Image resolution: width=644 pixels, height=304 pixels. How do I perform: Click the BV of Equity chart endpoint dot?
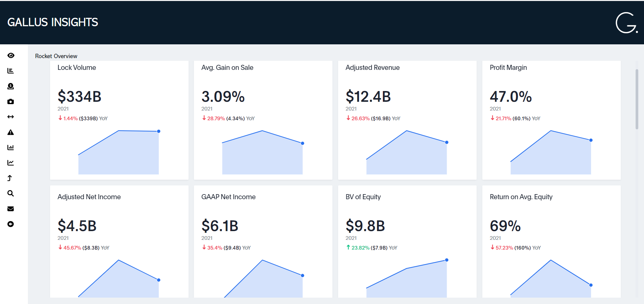coord(447,260)
